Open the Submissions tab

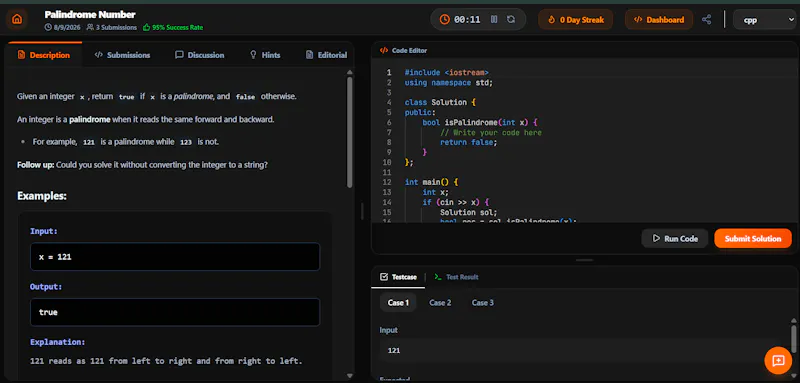tap(122, 55)
